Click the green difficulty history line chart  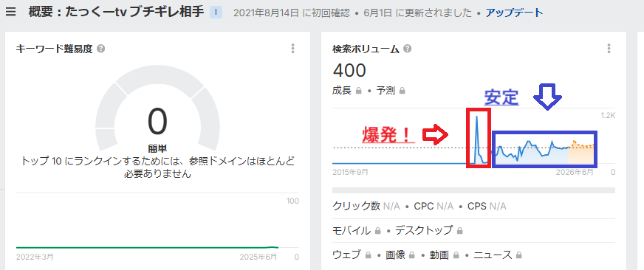point(148,247)
